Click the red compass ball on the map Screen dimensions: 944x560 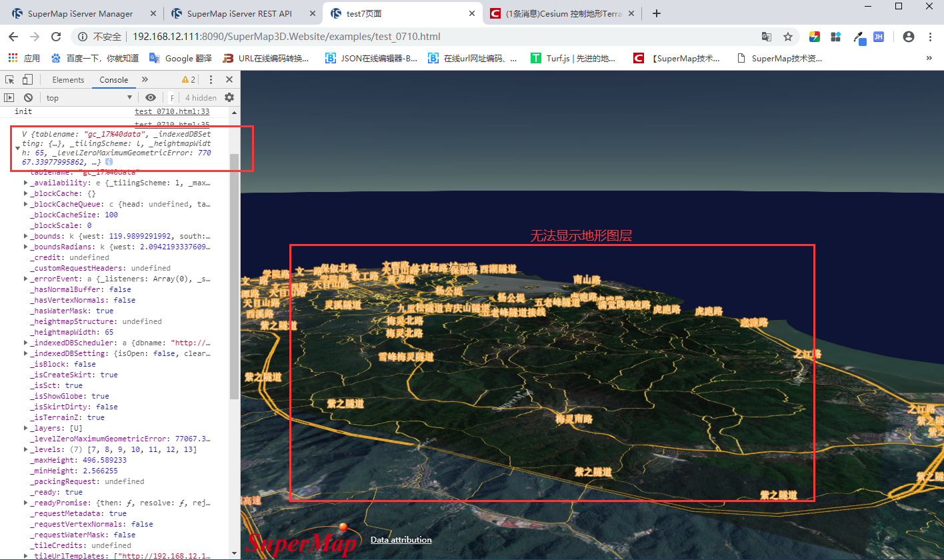tap(343, 527)
